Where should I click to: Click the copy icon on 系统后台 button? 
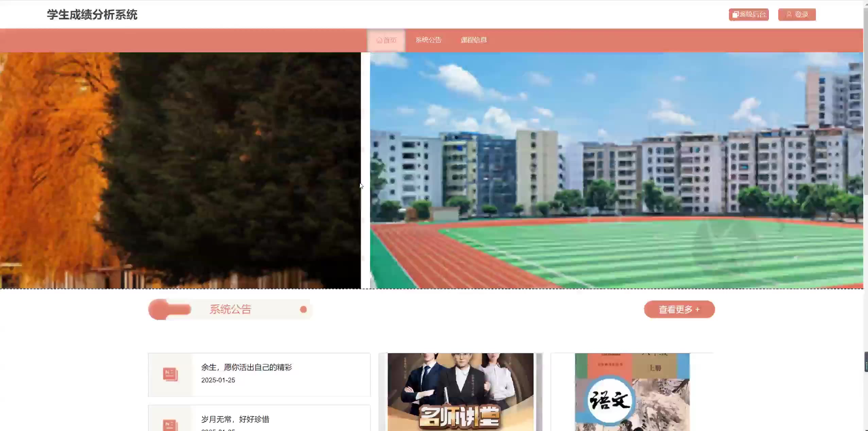pos(735,15)
